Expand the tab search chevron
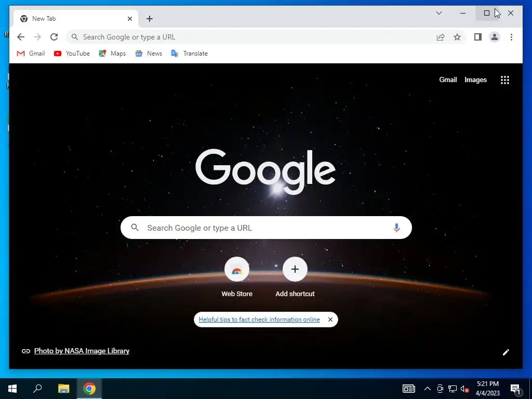Viewport: 532px width, 399px height. [x=438, y=13]
